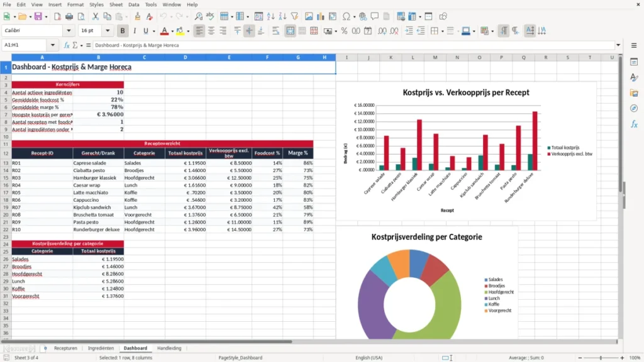This screenshot has height=362, width=644.
Task: Export directly as PDF
Action: pos(57,16)
